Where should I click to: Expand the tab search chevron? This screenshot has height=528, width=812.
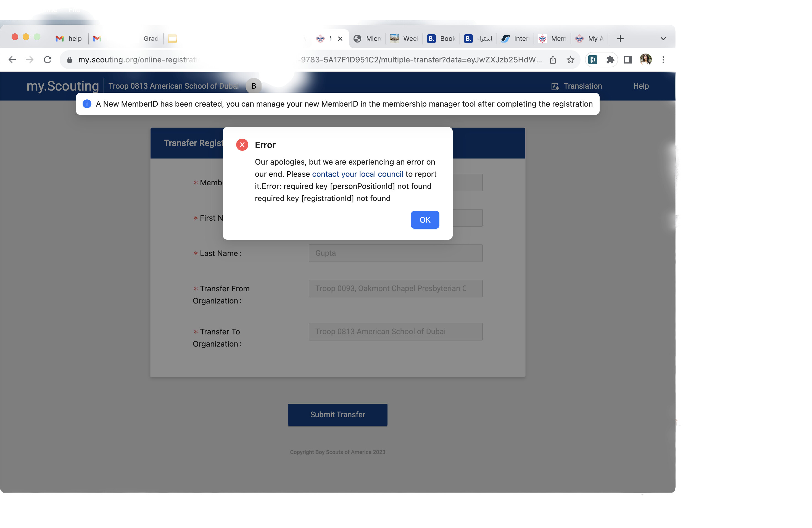pyautogui.click(x=663, y=39)
